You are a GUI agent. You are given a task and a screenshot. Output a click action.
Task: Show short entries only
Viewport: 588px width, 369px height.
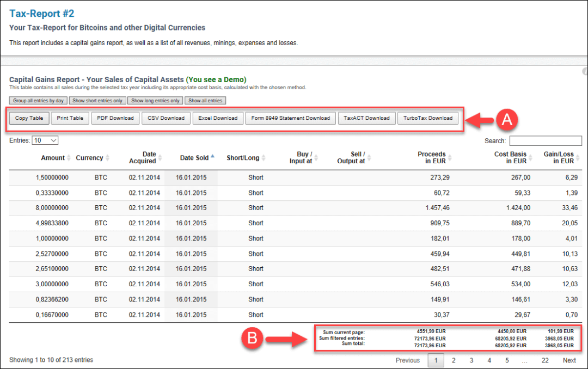coord(97,101)
